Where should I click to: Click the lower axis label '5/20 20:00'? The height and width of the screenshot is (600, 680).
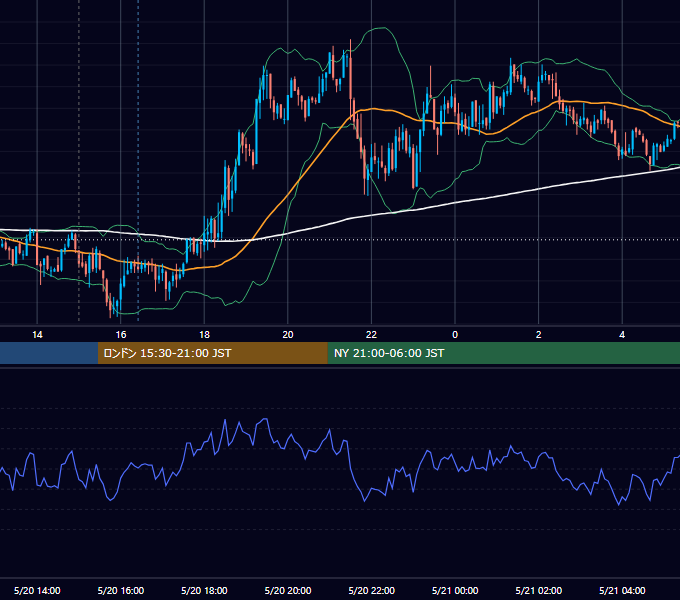pyautogui.click(x=288, y=590)
